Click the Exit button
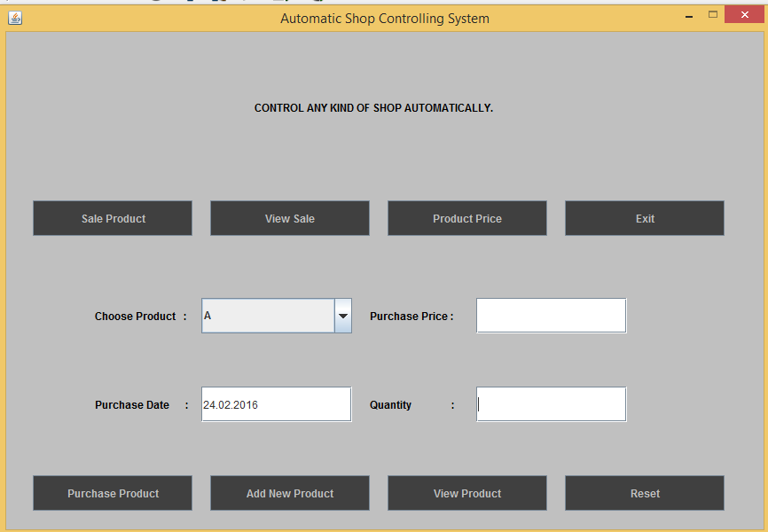 pos(644,217)
